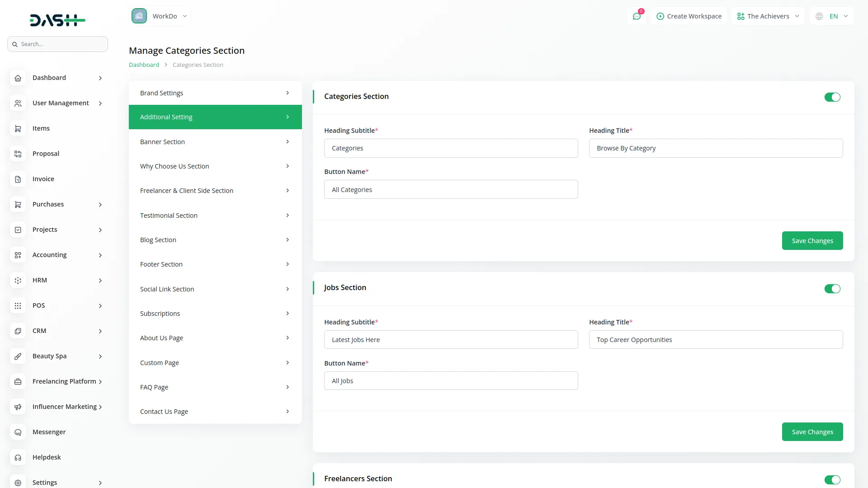The height and width of the screenshot is (488, 868).
Task: Disable the Jobs Section toggle
Action: click(832, 289)
